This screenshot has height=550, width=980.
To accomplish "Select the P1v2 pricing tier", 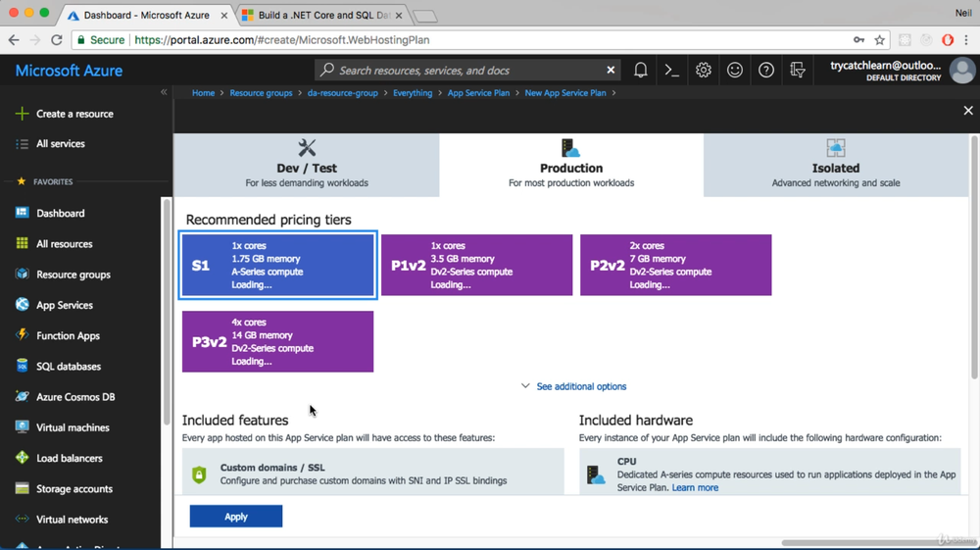I will tap(477, 265).
